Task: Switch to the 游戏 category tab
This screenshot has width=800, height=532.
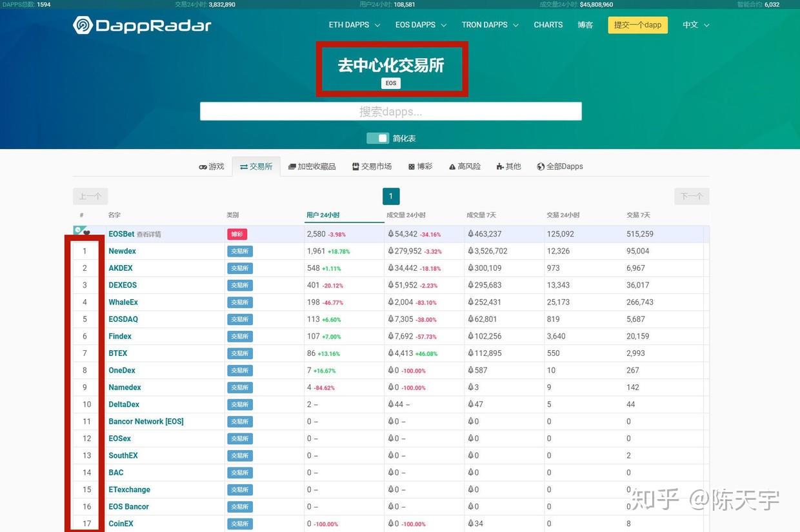Action: pos(212,166)
